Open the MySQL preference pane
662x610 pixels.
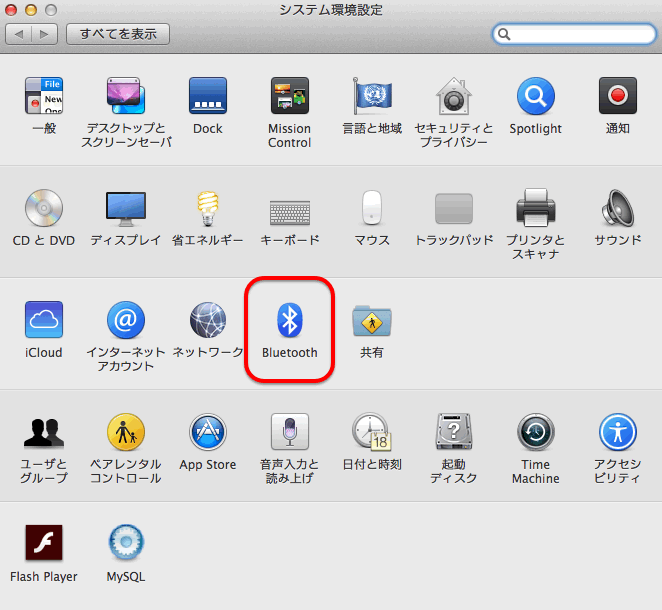pyautogui.click(x=126, y=545)
